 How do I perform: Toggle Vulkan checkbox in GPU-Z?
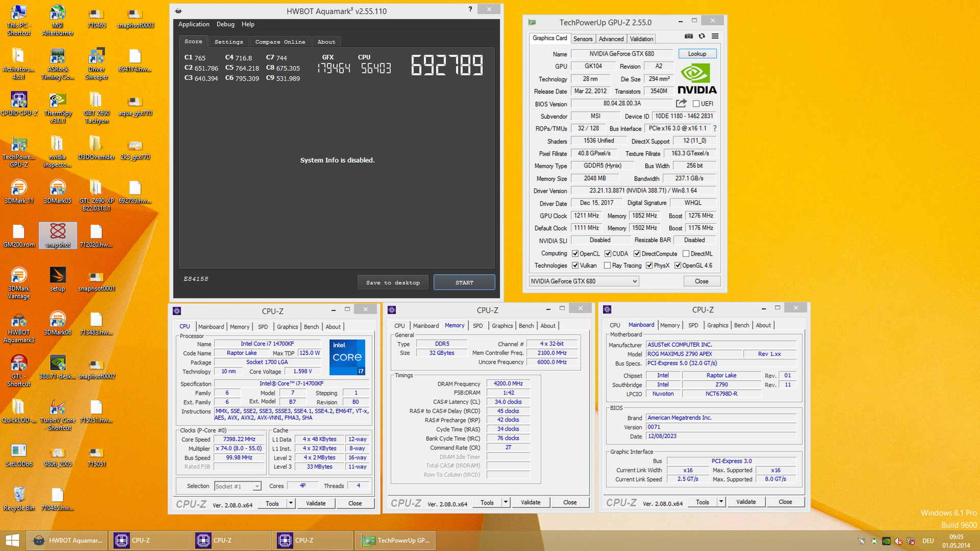coord(575,265)
